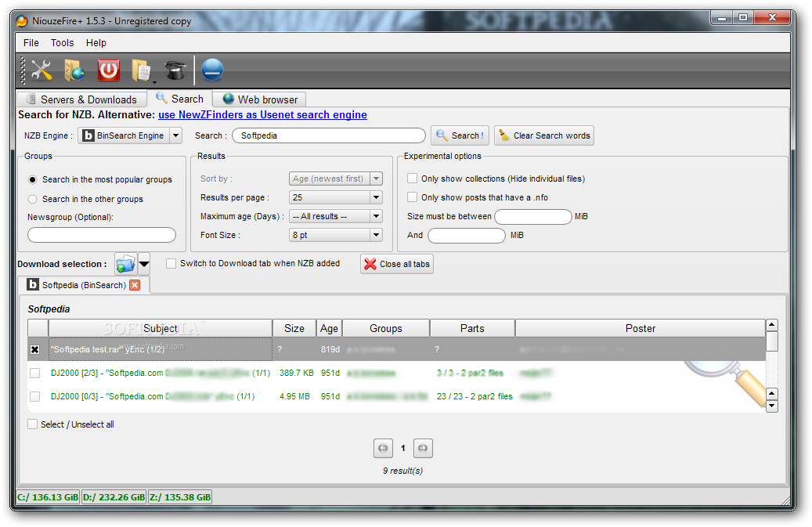Click the black top hat toolbar icon
Image resolution: width=812 pixels, height=527 pixels.
pos(175,70)
